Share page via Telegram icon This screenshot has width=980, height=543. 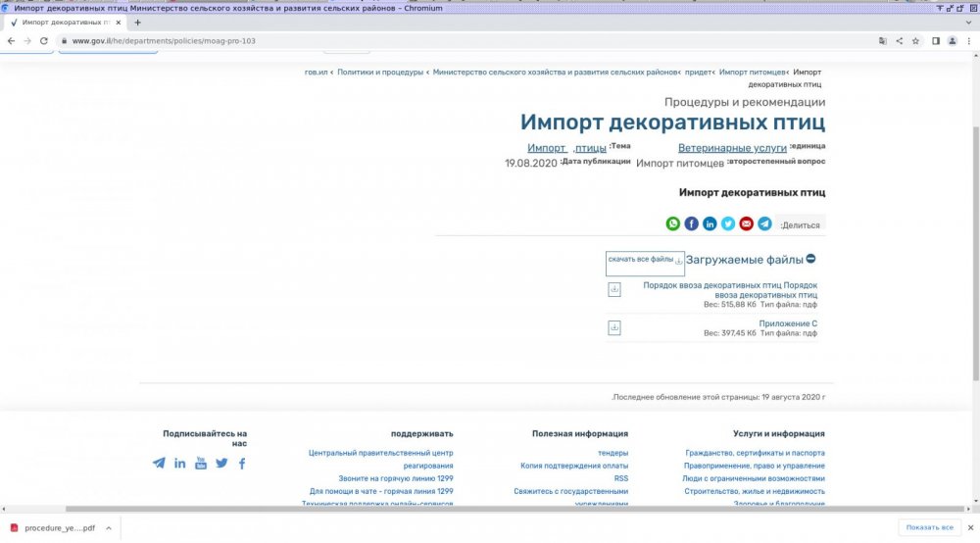coord(764,223)
